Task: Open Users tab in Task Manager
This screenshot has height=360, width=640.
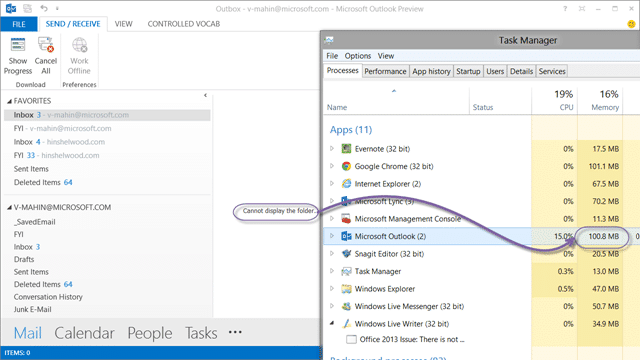Action: coord(495,71)
